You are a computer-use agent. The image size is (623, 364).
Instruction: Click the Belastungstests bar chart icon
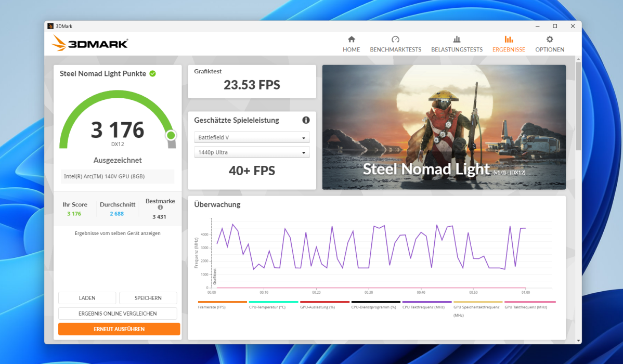[x=457, y=39]
